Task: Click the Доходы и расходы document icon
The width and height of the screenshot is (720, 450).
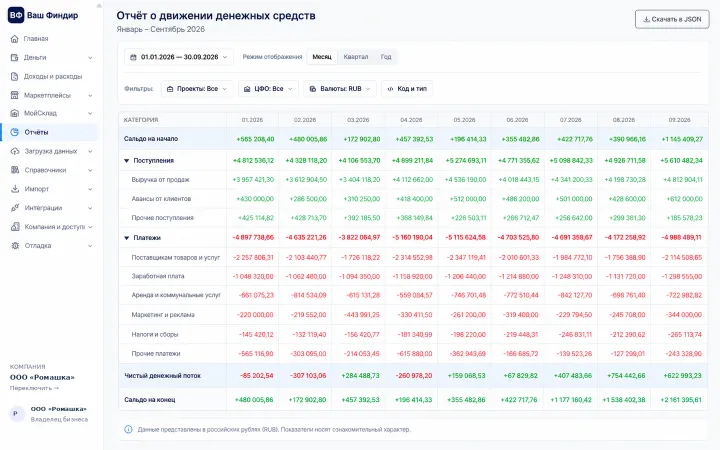Action: tap(15, 76)
